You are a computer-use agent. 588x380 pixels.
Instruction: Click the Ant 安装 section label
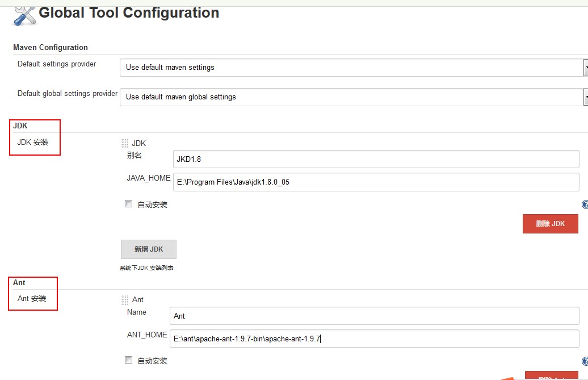click(32, 298)
